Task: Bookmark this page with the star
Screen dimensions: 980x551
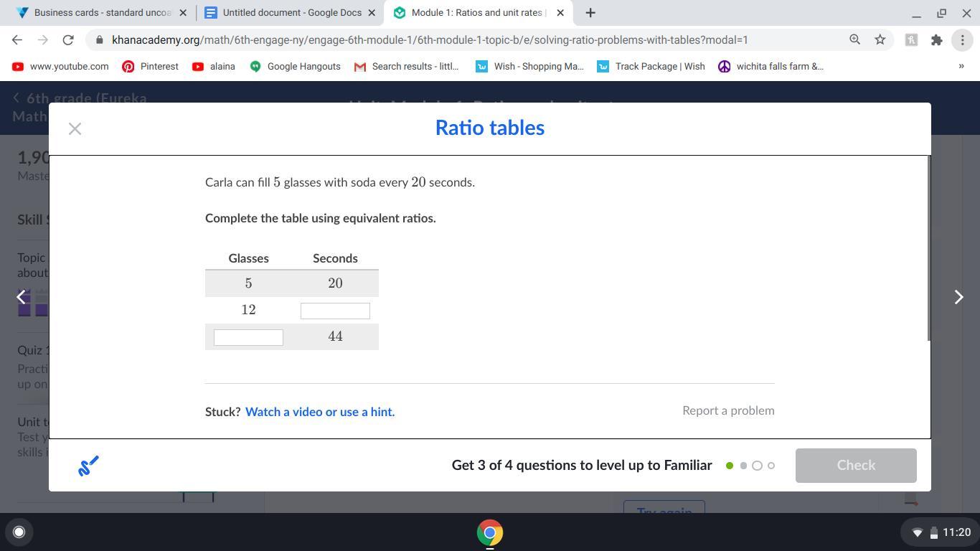Action: tap(880, 40)
